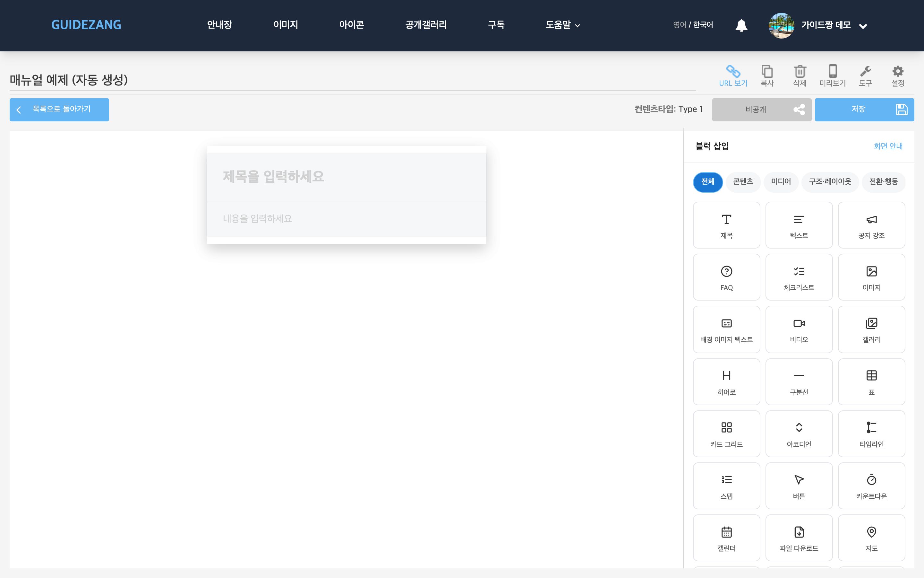Select the 전체 block filter tab
The width and height of the screenshot is (924, 578).
[x=707, y=181]
